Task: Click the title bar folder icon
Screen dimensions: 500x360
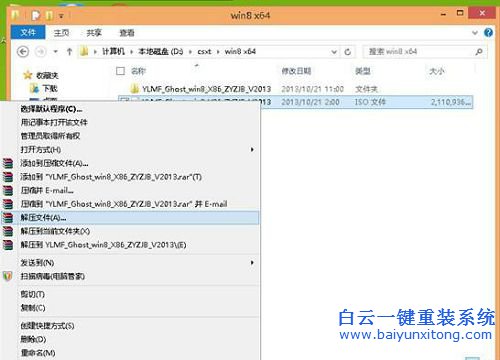Action: coord(15,15)
